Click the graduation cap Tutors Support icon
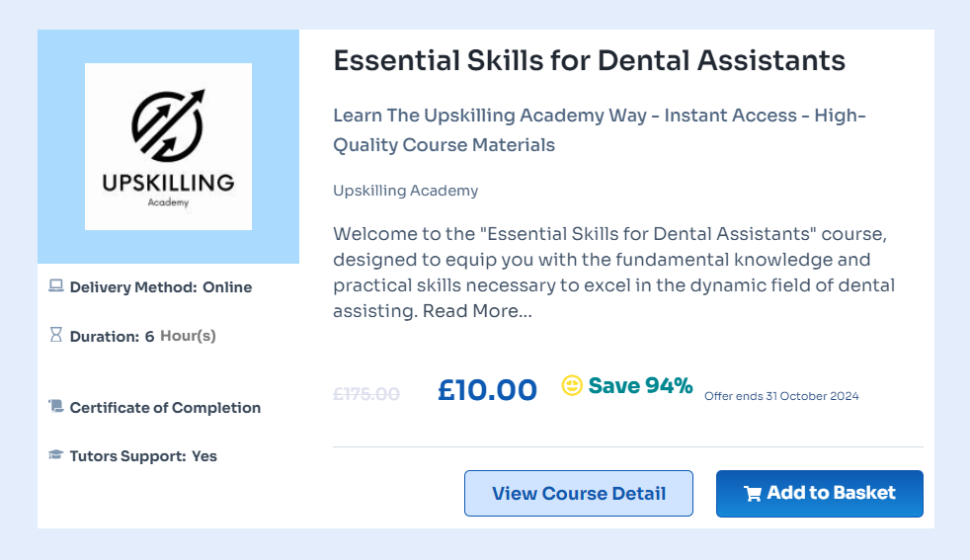The height and width of the screenshot is (560, 970). click(x=56, y=455)
